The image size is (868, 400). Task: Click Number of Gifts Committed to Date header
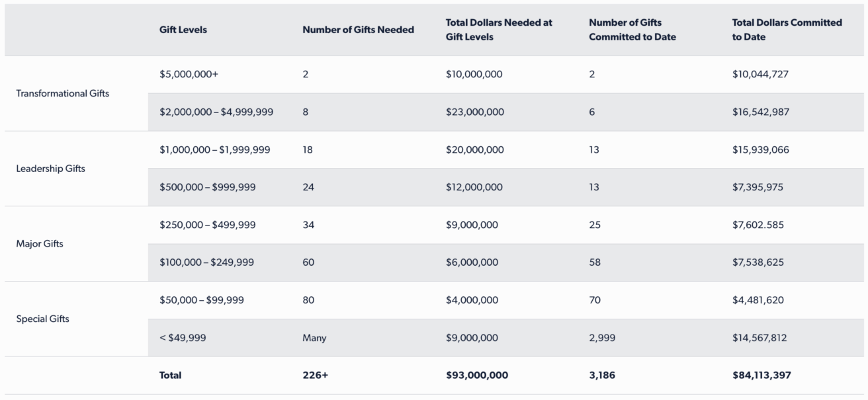coord(632,30)
